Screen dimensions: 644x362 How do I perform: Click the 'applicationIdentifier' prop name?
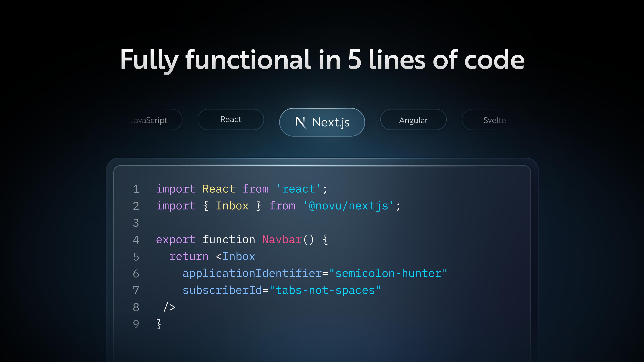point(252,274)
